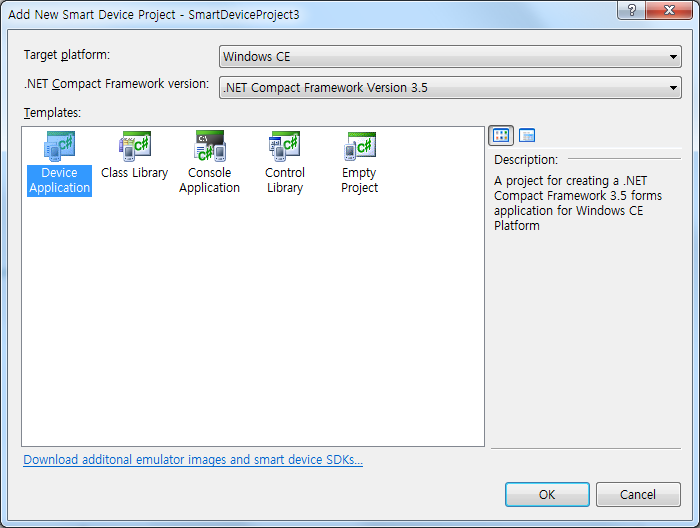700x528 pixels.
Task: Close the Add New Smart Device Project dialog
Action: [671, 10]
